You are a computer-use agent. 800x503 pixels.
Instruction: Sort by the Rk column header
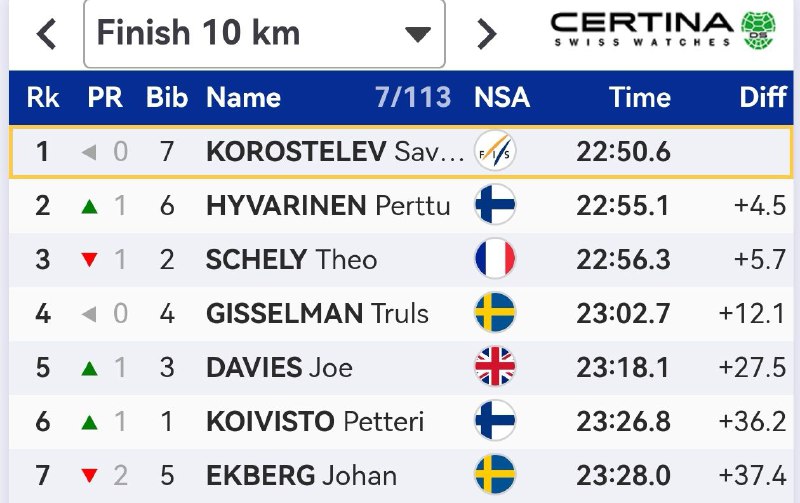[43, 97]
